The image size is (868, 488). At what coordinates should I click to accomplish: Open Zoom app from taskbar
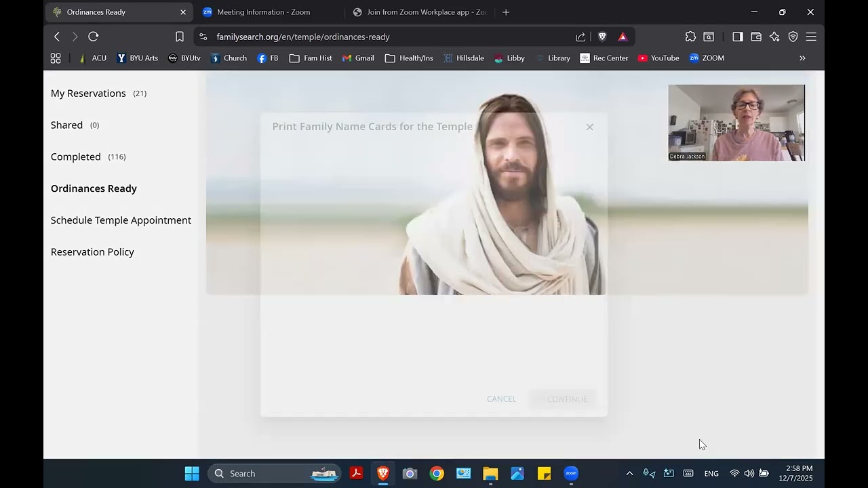point(571,474)
